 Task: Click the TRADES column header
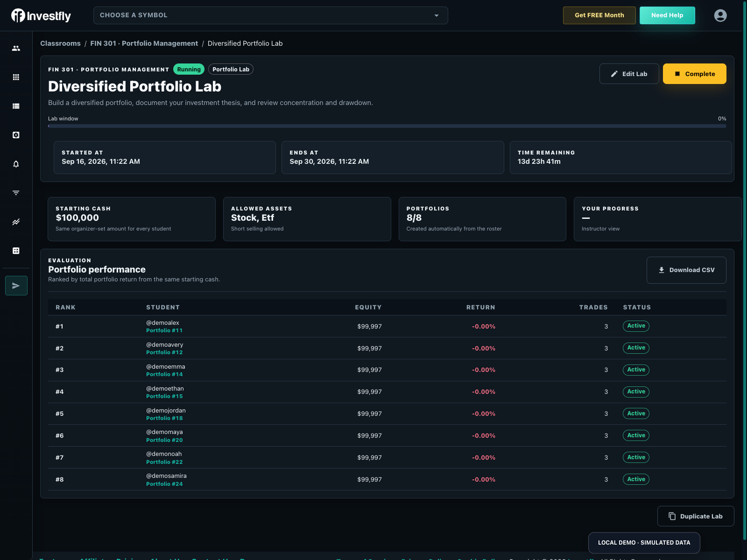(x=593, y=307)
